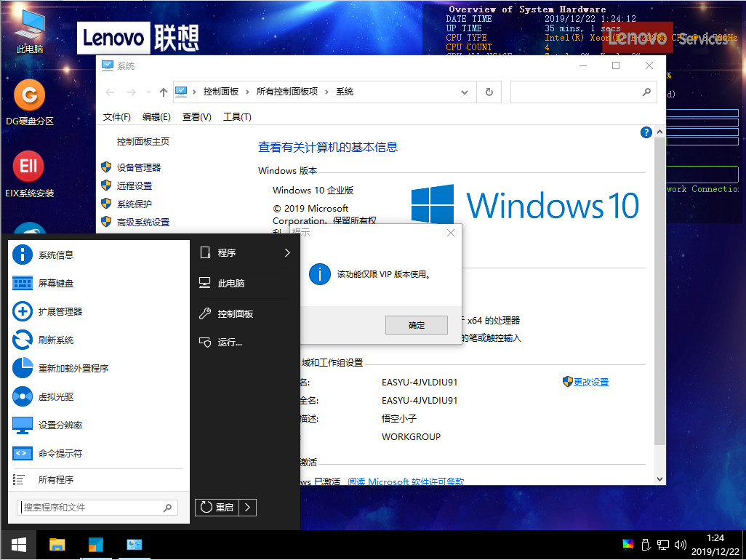The height and width of the screenshot is (560, 746).
Task: Open 系统保护 link
Action: (135, 204)
